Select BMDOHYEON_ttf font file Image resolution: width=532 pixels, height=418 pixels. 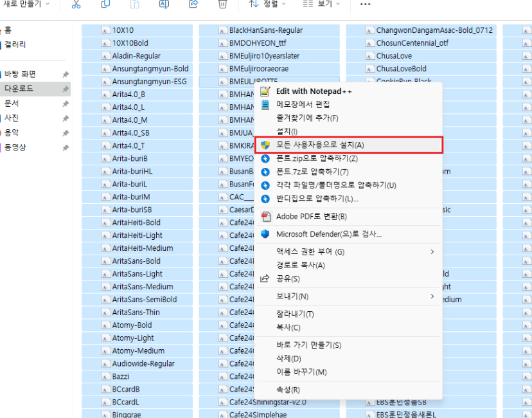pos(269,43)
